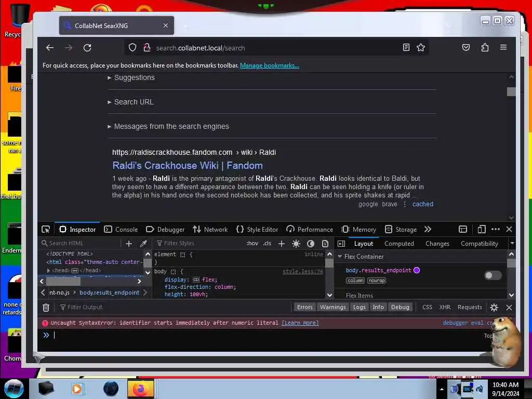Go back with the browser back arrow
Image resolution: width=532 pixels, height=399 pixels.
50,48
